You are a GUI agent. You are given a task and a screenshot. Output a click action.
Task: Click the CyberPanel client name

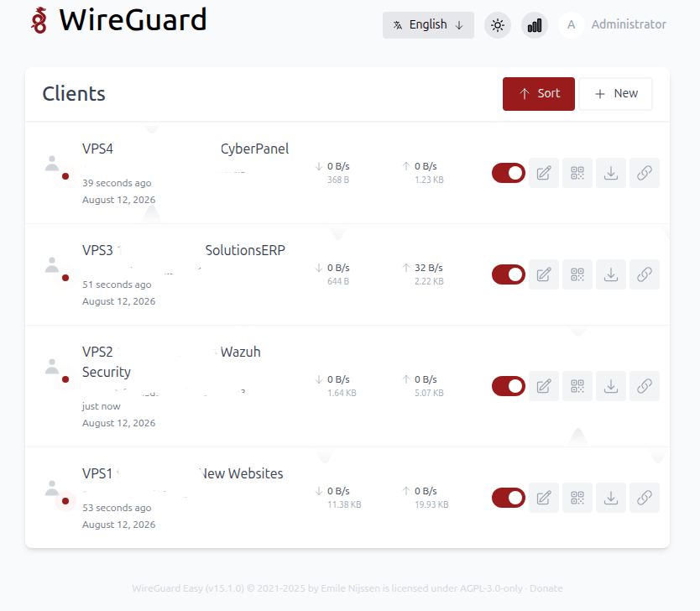(x=254, y=149)
